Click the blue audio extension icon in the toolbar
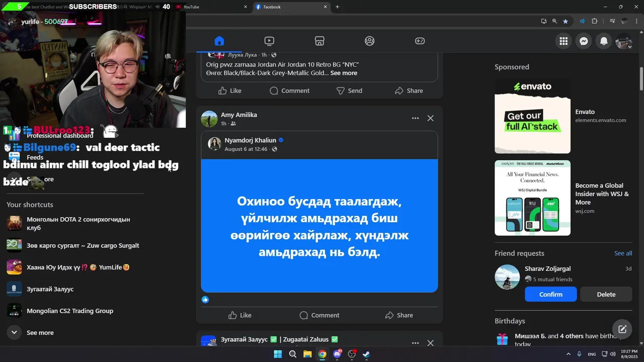This screenshot has width=644, height=362. (582, 21)
